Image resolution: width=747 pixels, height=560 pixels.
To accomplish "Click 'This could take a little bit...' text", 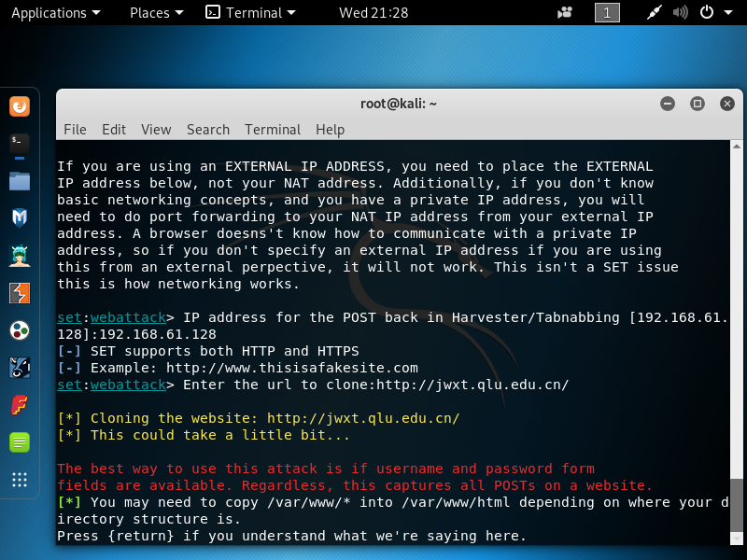I will 220,435.
